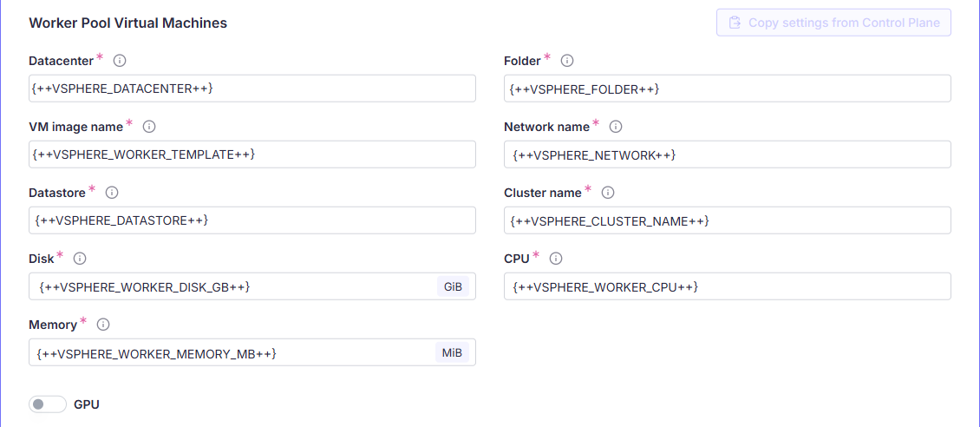Image resolution: width=980 pixels, height=427 pixels.
Task: Open the VM image name info tooltip icon
Action: click(x=148, y=127)
